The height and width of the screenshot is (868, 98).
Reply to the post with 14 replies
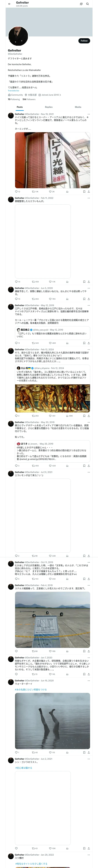(18, 282)
